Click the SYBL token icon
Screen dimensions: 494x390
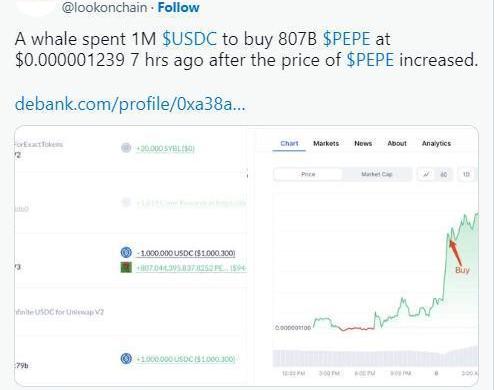126,148
